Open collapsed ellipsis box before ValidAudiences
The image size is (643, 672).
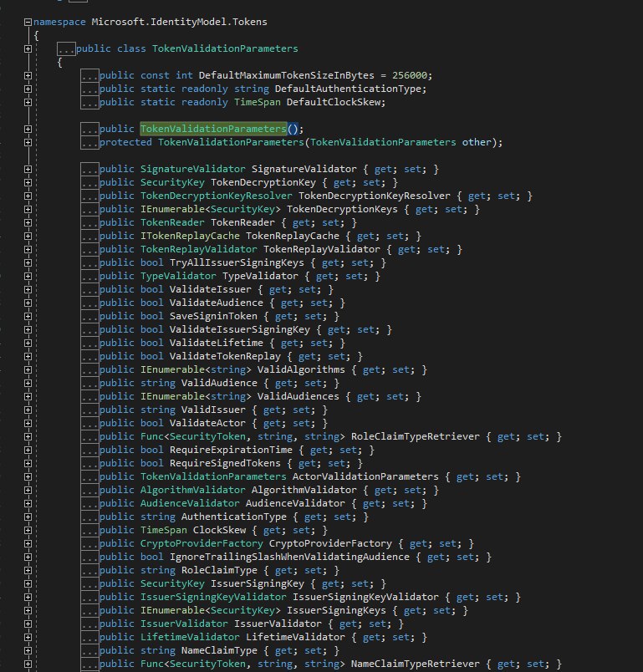click(89, 396)
